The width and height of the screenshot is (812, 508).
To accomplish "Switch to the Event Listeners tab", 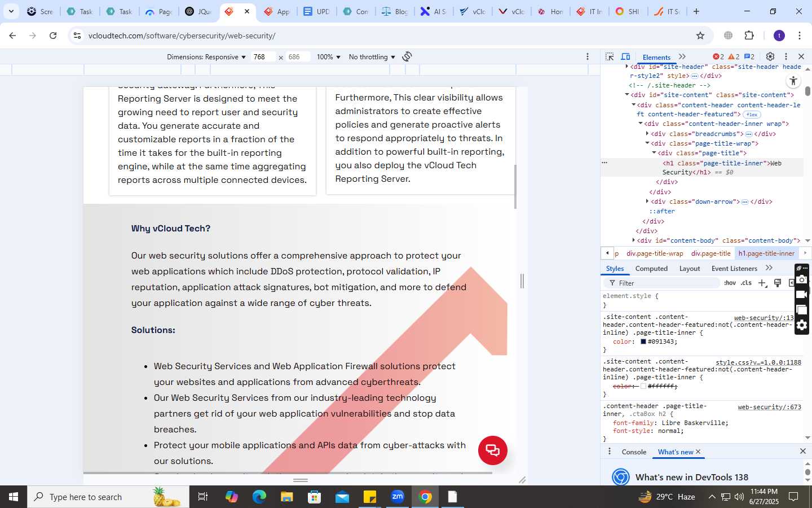I will click(734, 269).
